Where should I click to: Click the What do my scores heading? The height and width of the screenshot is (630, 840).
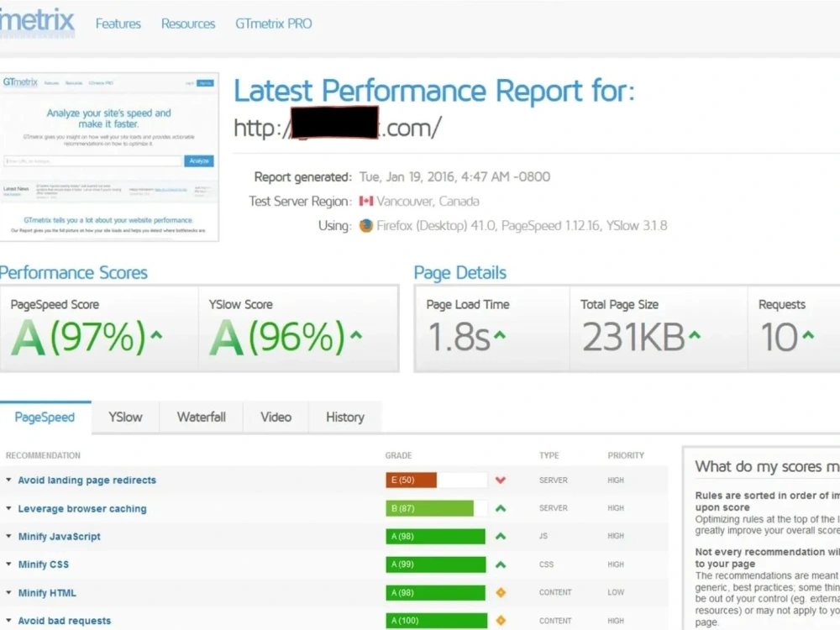pyautogui.click(x=767, y=466)
